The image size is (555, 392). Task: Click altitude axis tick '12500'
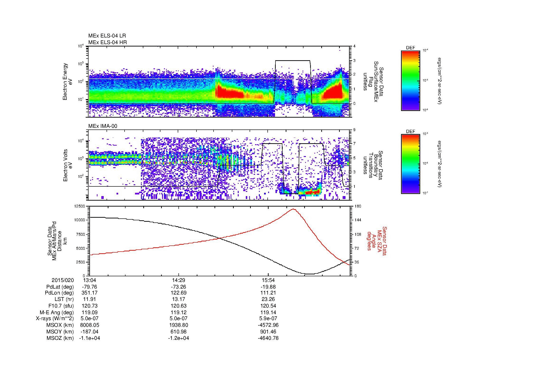[x=79, y=206]
